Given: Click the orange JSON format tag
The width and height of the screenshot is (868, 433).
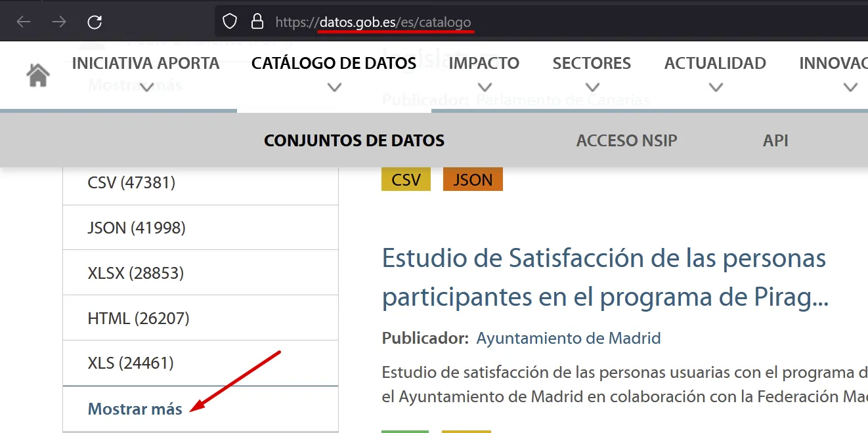Looking at the screenshot, I should tap(473, 180).
